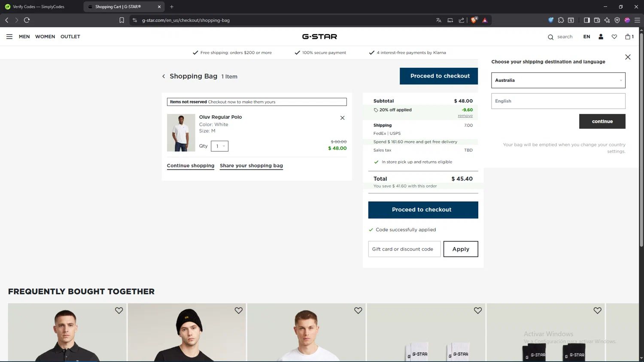Expand the Australia country dropdown
644x362 pixels.
[x=558, y=80]
